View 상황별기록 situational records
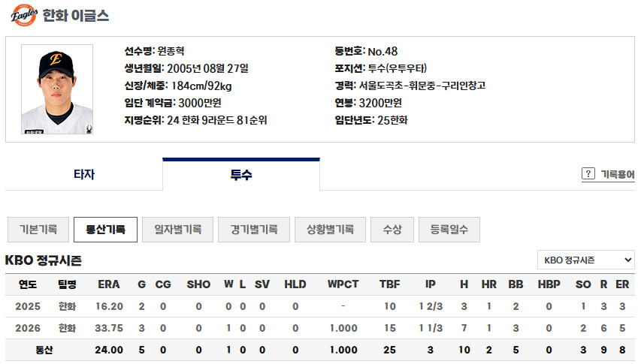The image size is (638, 364). point(330,230)
